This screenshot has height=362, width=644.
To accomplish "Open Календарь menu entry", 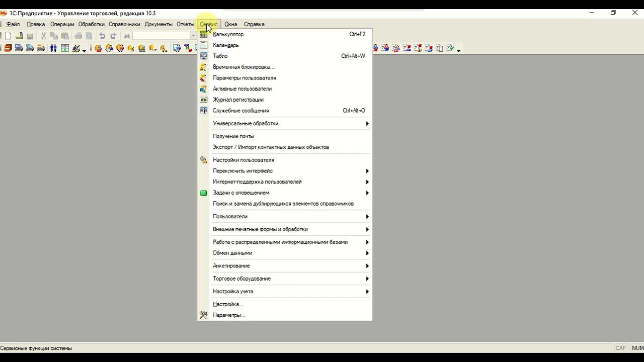I will (285, 45).
